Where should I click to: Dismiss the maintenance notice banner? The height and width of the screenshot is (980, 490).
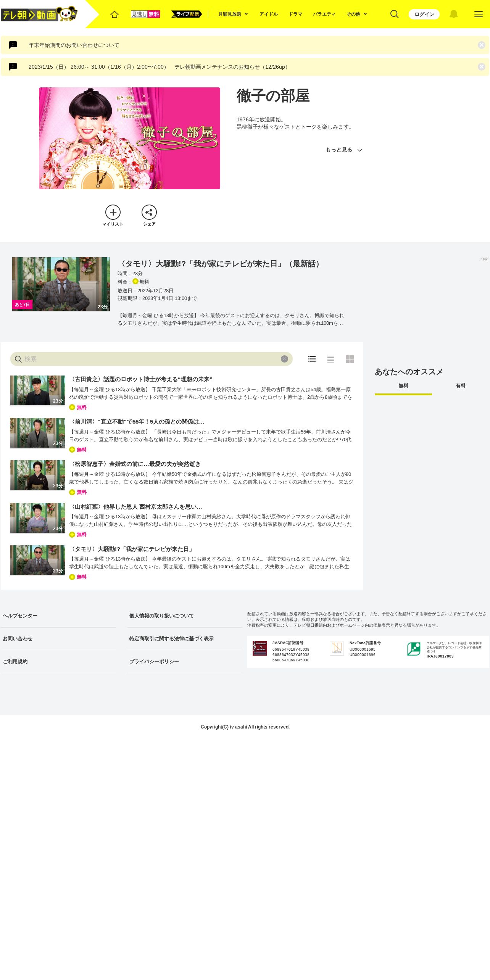click(x=482, y=67)
